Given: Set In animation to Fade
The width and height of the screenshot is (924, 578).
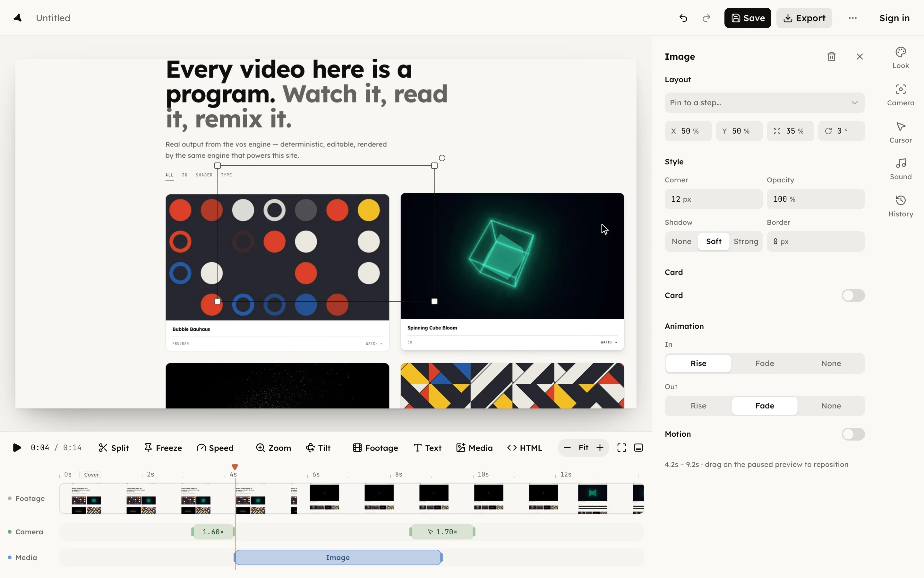Looking at the screenshot, I should pos(765,363).
